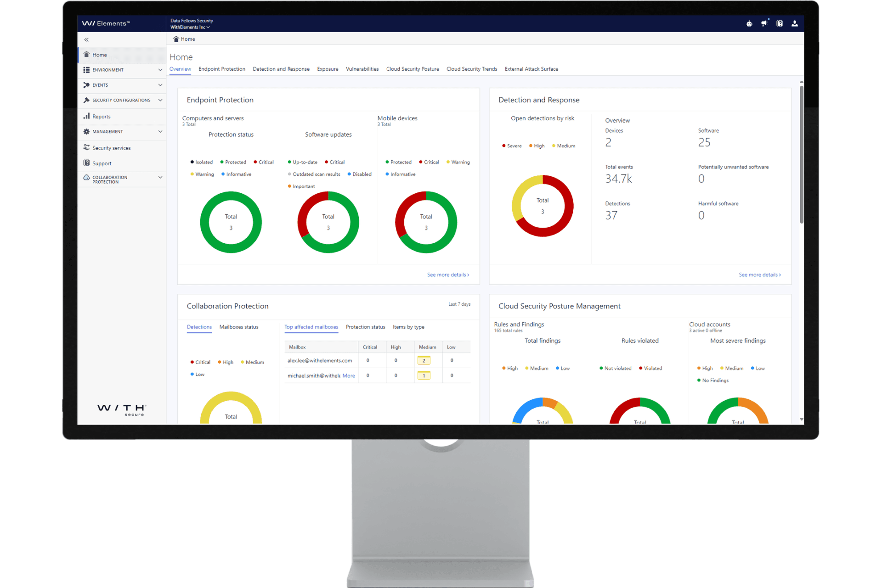Click the W/ Elements logo
Image resolution: width=882 pixels, height=588 pixels.
(x=106, y=23)
